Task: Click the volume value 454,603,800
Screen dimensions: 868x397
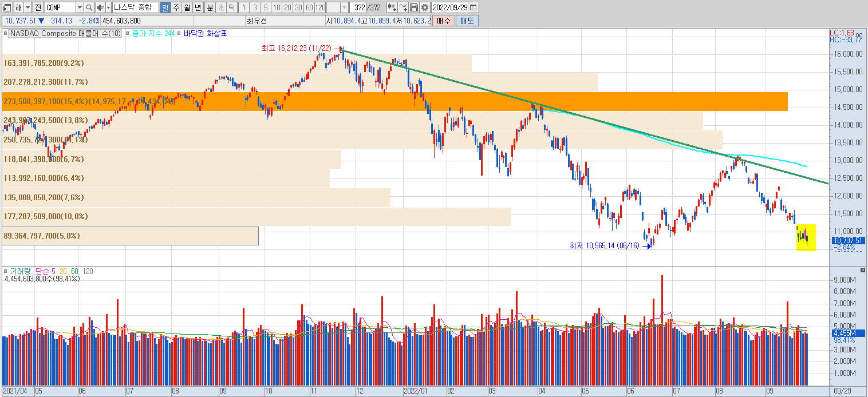Action: [121, 21]
